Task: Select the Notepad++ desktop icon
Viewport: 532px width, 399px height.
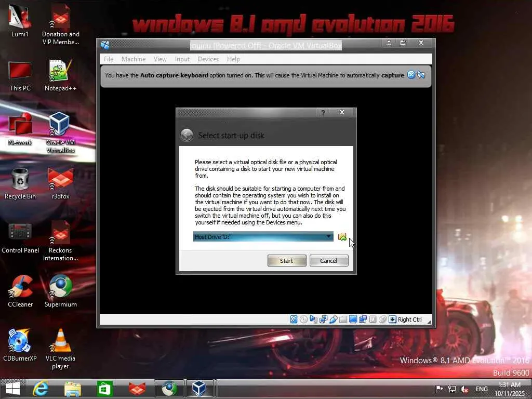Action: (x=60, y=75)
